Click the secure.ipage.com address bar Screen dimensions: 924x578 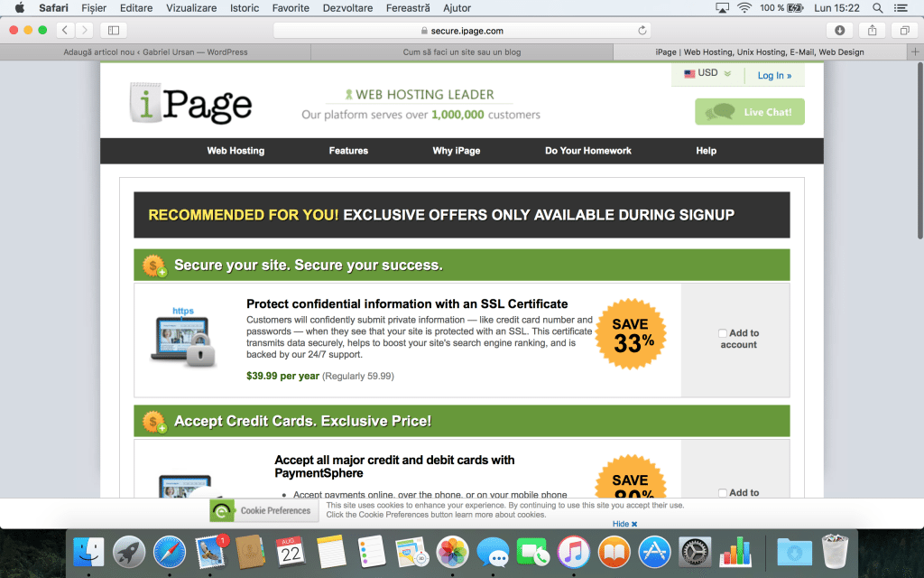tap(462, 30)
